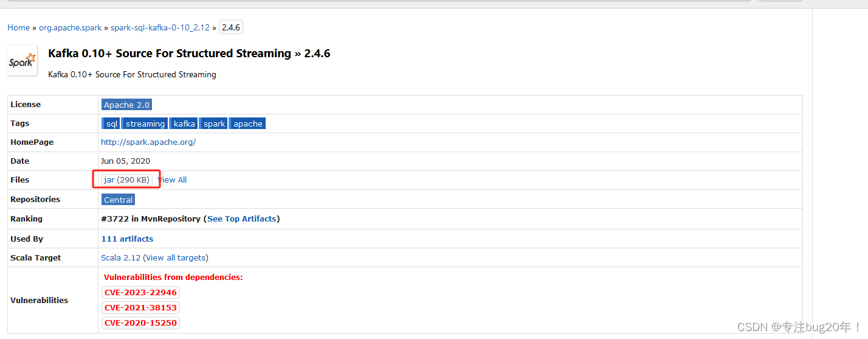Image resolution: width=868 pixels, height=339 pixels.
Task: Open the Scala 2.12 target link
Action: [x=120, y=257]
